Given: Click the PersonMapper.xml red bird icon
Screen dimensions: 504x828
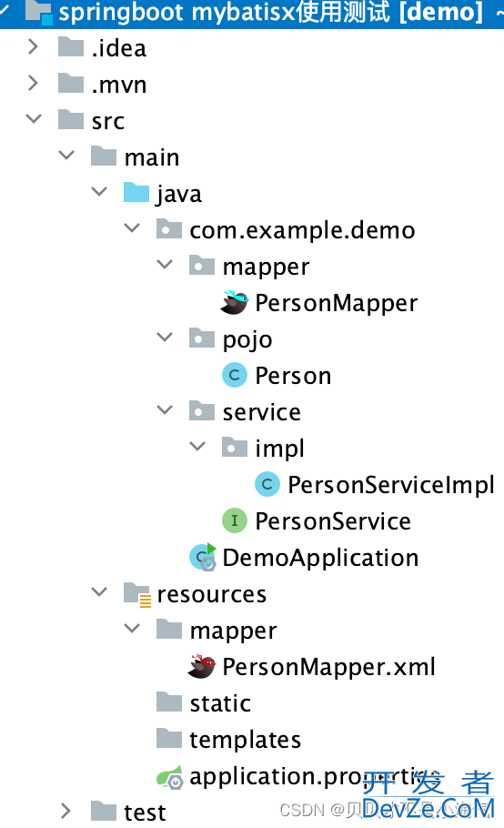Looking at the screenshot, I should pos(202,666).
